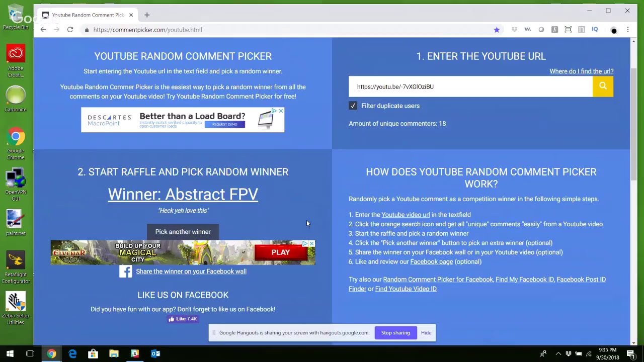This screenshot has height=362, width=644.
Task: Open Adobe Creative Cloud desktop shortcut
Action: [x=16, y=61]
